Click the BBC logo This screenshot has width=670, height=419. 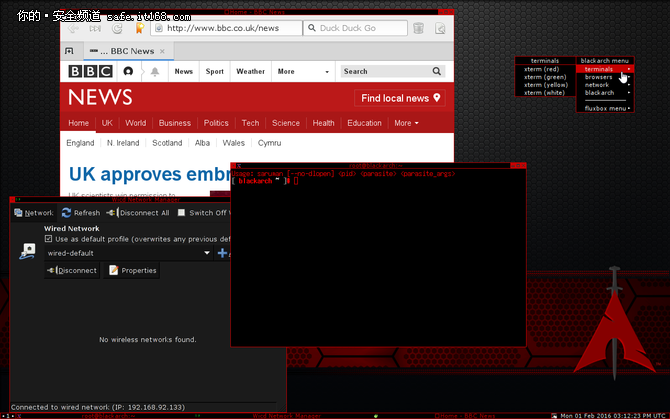89,72
